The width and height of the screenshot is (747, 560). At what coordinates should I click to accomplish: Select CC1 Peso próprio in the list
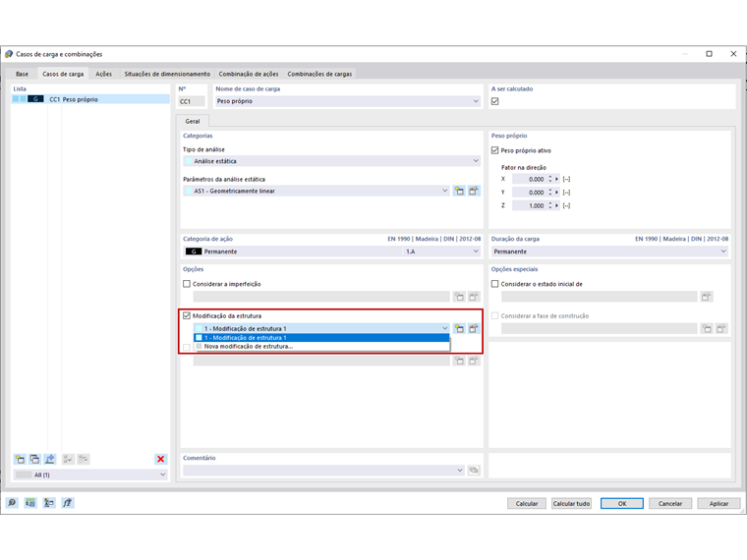[90, 99]
